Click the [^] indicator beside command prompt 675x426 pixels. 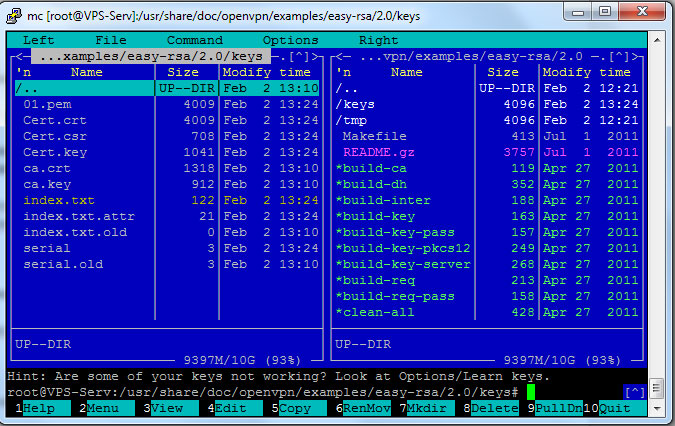(634, 391)
